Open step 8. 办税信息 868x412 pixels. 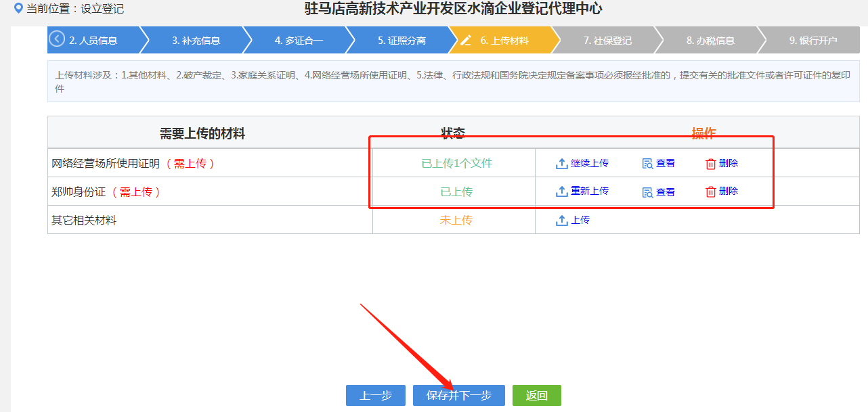(710, 40)
